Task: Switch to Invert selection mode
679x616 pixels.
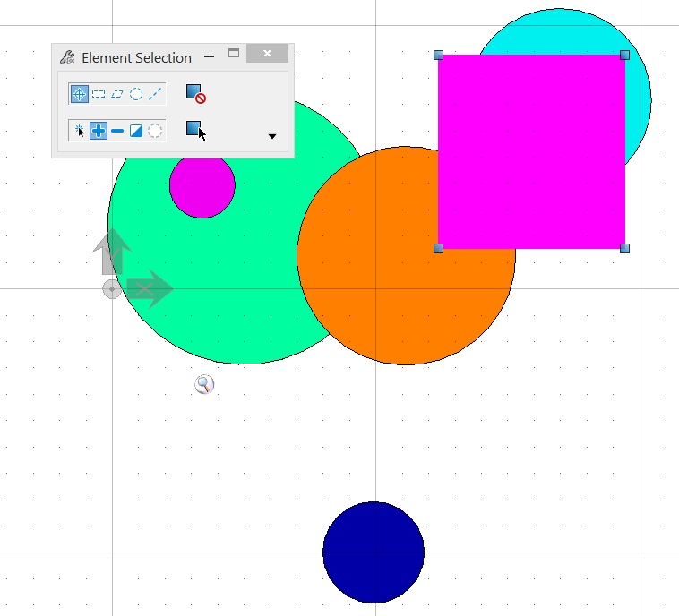Action: [x=136, y=131]
